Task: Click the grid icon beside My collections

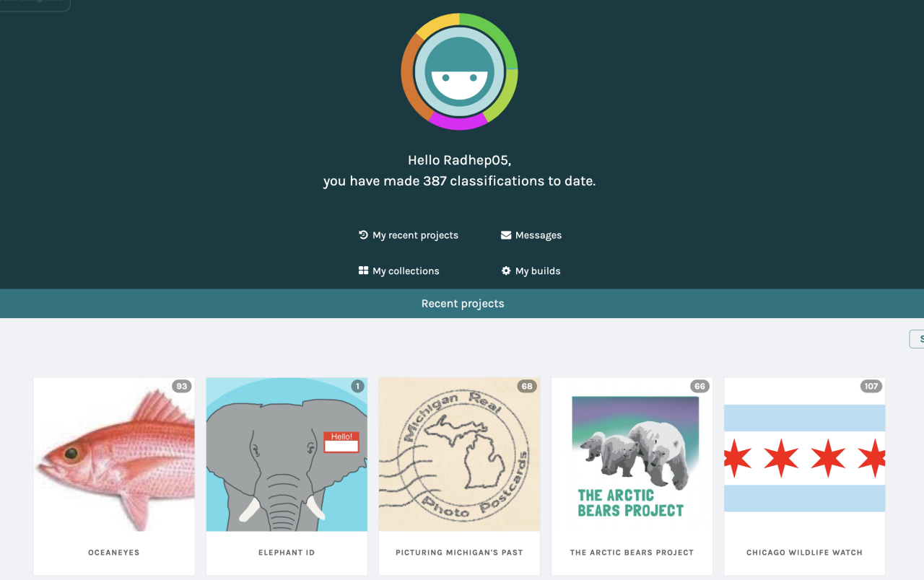Action: (x=363, y=271)
